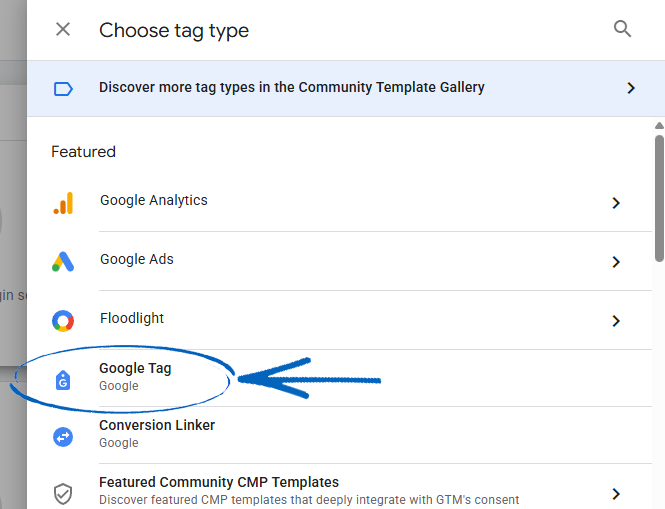Click the Google Ads logo icon
Viewport: 665px width, 509px height.
63,262
